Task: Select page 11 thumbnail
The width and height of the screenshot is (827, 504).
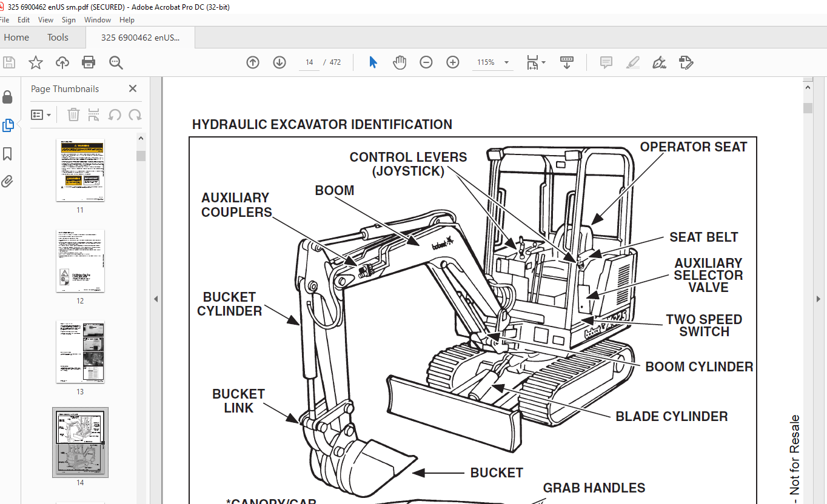Action: 80,170
